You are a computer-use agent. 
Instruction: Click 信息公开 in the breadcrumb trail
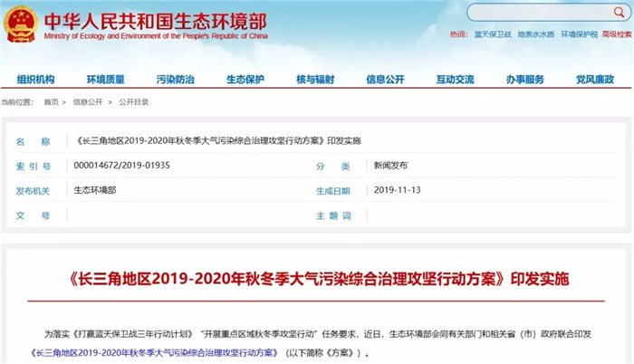point(88,101)
